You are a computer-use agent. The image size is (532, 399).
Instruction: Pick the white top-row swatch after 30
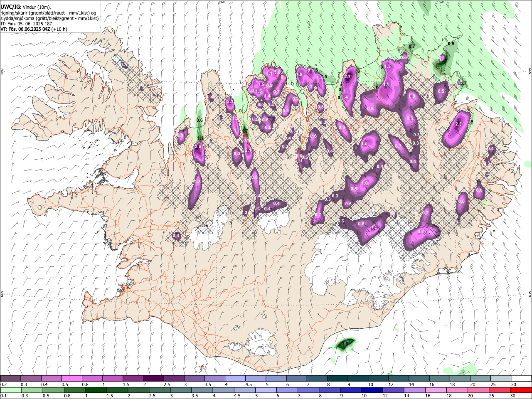[521, 379]
